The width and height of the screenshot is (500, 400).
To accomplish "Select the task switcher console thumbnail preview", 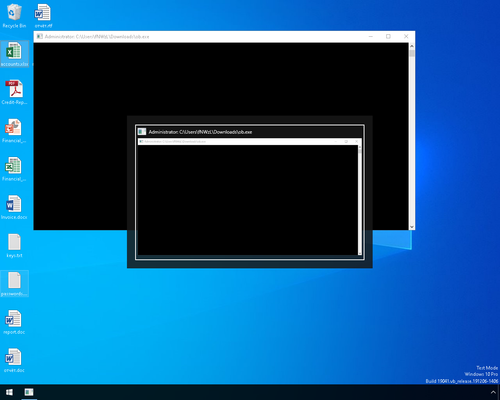I will tap(250, 198).
